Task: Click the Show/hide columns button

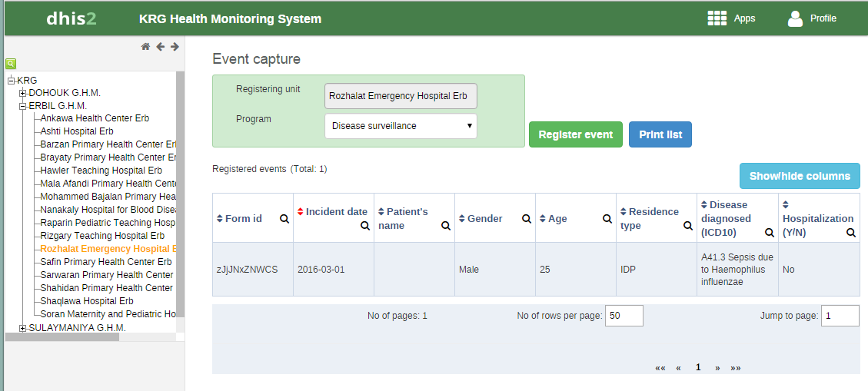Action: 800,176
